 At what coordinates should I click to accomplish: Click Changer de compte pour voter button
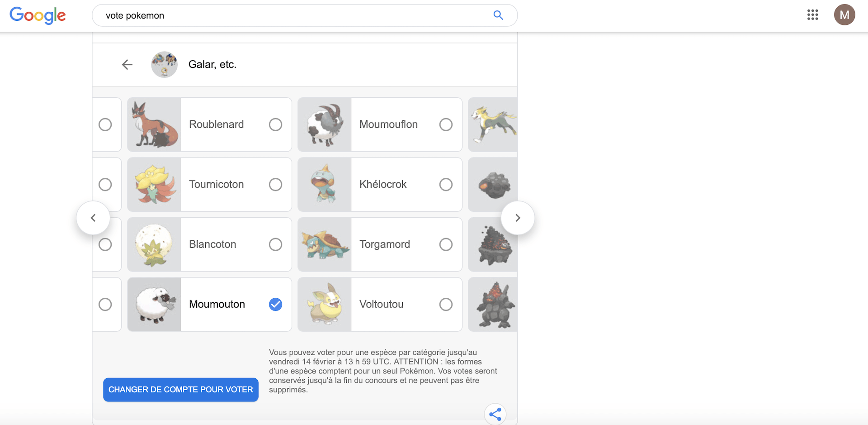(181, 390)
